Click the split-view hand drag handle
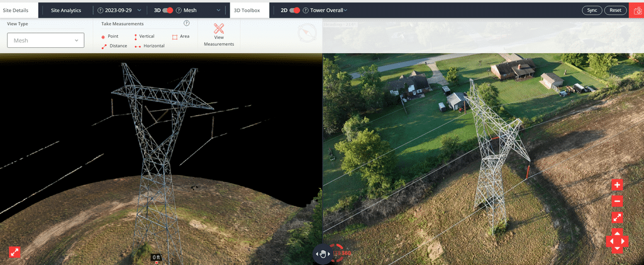644x265 pixels. [322, 254]
